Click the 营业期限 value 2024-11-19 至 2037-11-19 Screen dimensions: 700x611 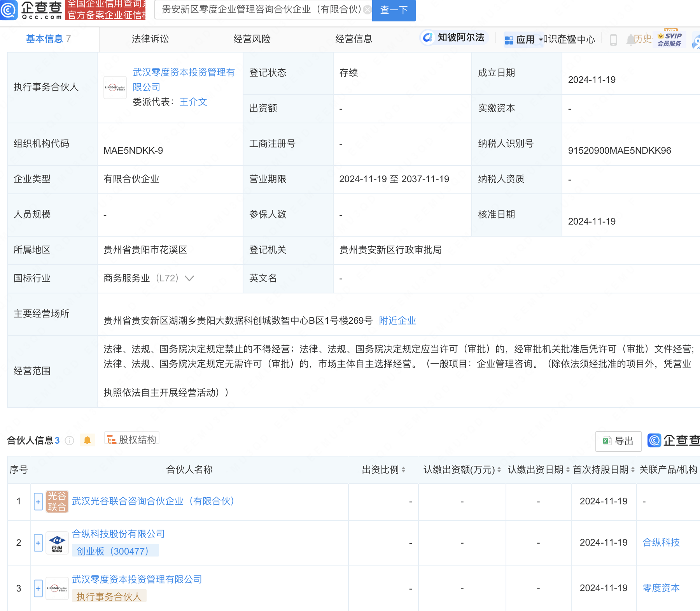tap(394, 179)
